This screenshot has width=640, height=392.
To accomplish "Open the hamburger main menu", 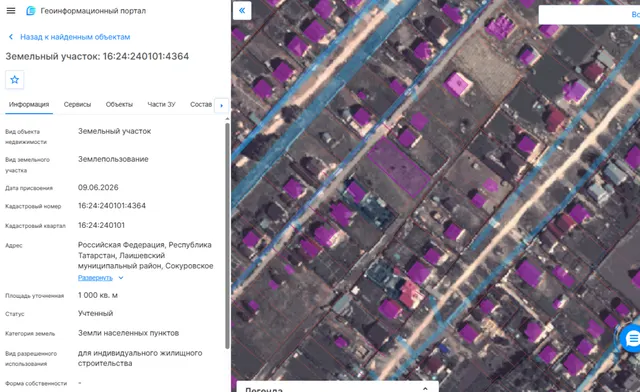I will [11, 11].
